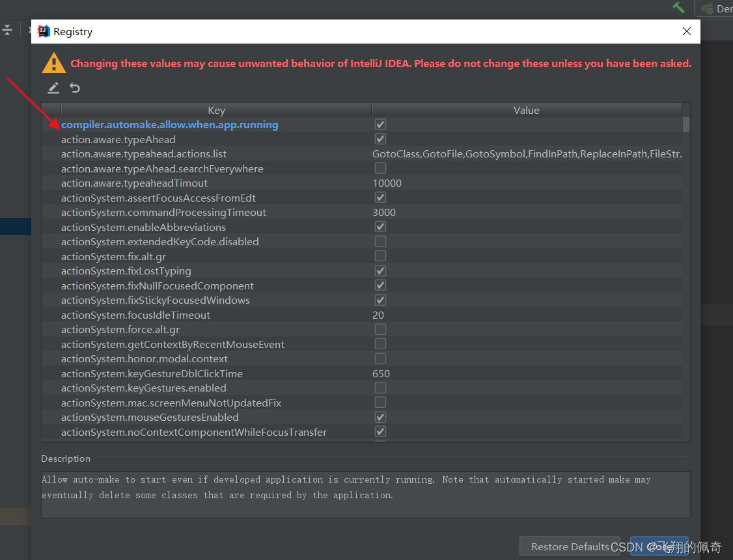
Task: Enable action.aware.typeAhead.searchEverywhere checkbox
Action: coord(381,168)
